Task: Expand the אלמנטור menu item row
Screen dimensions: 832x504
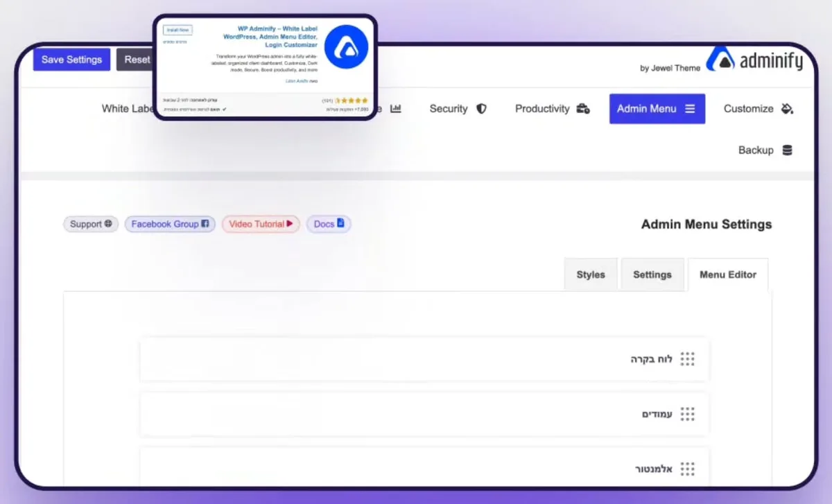Action: coord(424,467)
